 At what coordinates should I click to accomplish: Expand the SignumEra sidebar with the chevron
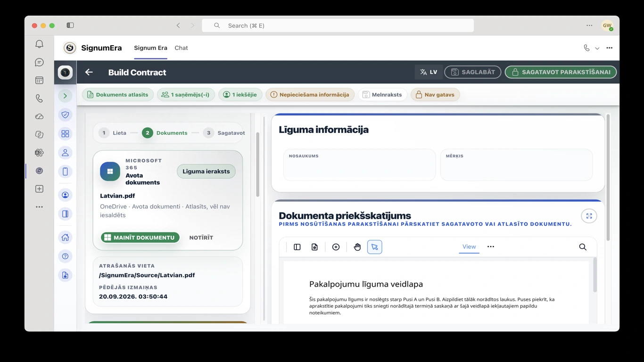pos(65,96)
